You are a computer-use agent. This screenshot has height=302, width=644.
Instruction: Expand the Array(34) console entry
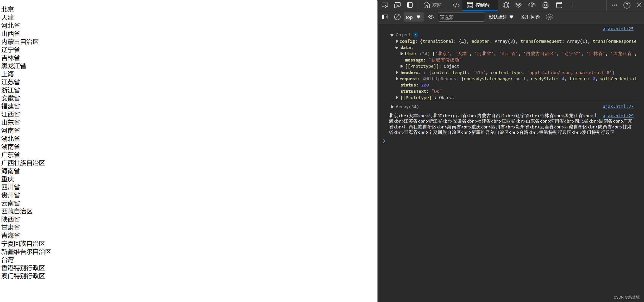pos(392,107)
